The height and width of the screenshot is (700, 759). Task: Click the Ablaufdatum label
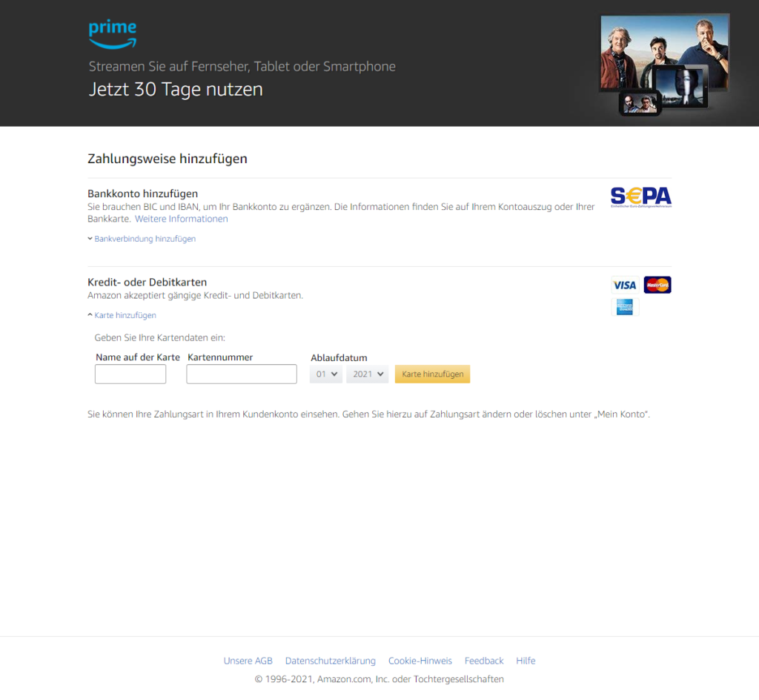point(339,357)
